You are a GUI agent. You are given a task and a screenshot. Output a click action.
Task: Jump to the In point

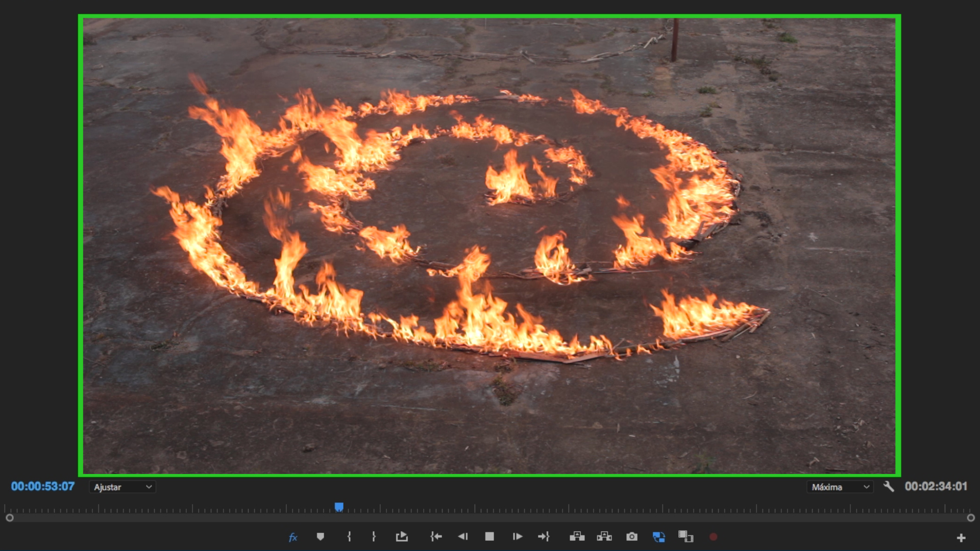click(x=436, y=537)
